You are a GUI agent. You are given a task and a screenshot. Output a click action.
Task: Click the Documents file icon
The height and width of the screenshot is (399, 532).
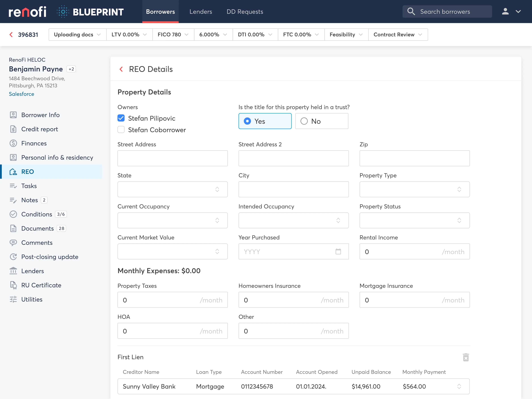click(x=13, y=228)
